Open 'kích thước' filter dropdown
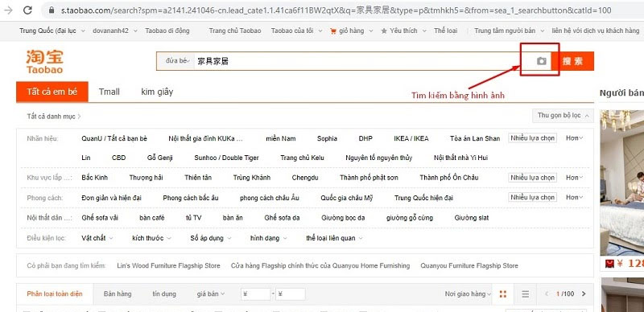The width and height of the screenshot is (644, 312). pyautogui.click(x=151, y=238)
